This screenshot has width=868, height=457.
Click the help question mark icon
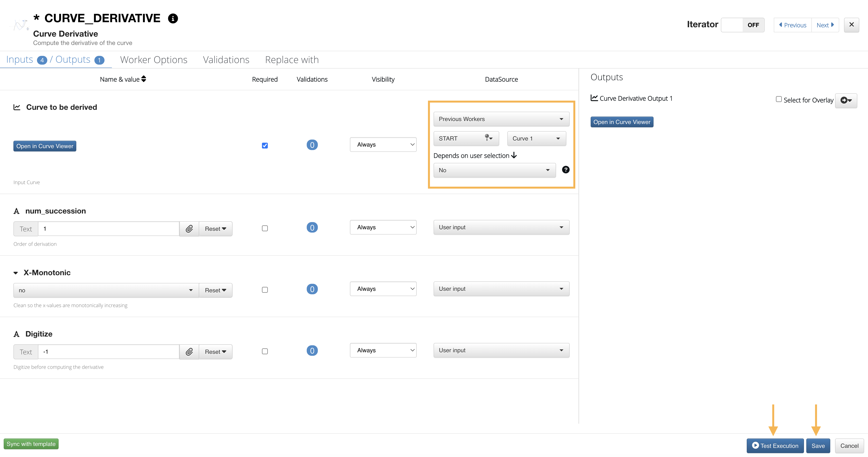[566, 170]
